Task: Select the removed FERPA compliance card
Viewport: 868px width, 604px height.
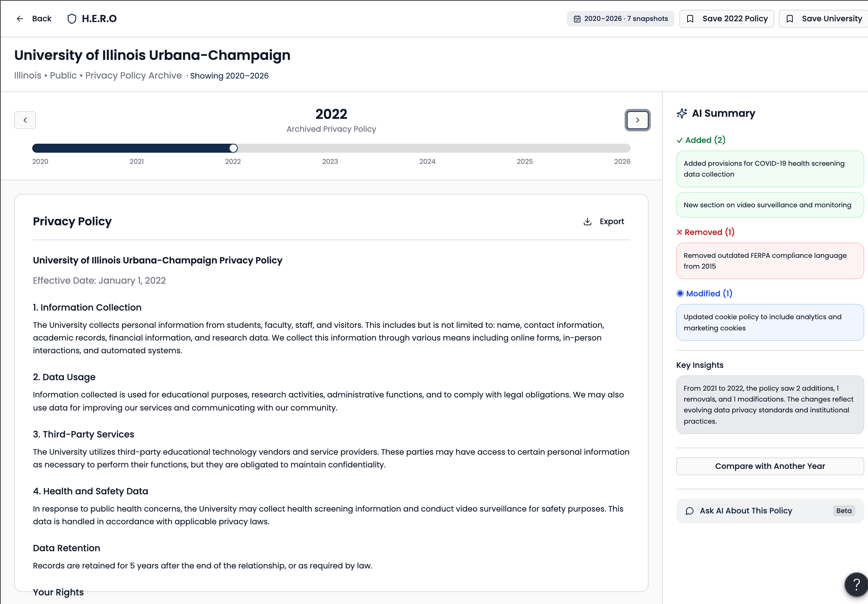Action: coord(770,260)
